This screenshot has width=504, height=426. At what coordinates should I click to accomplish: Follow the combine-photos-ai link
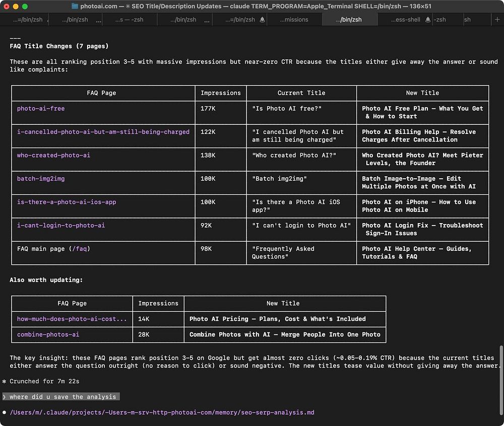(48, 335)
